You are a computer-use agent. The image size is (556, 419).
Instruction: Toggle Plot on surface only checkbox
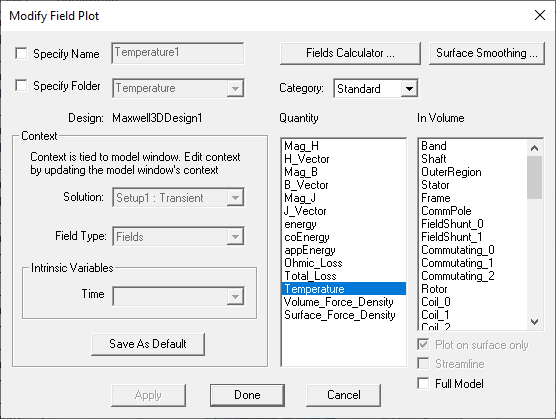point(423,344)
